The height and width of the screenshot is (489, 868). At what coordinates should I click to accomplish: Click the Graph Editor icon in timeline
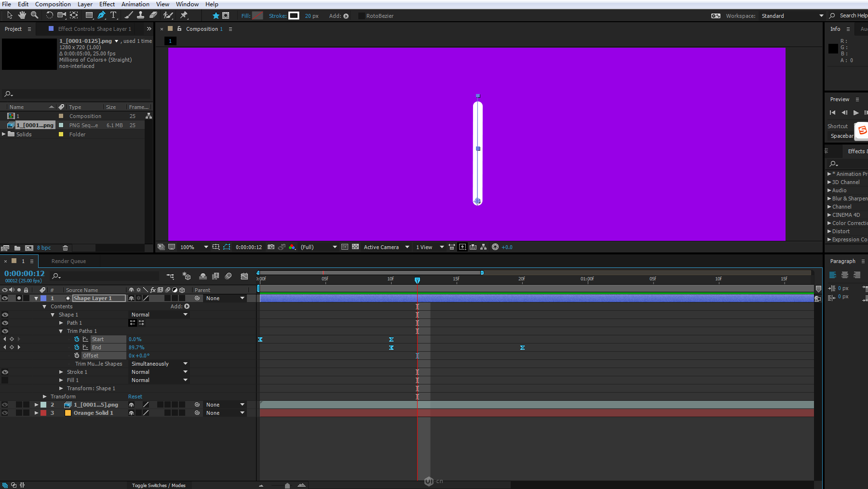pos(244,276)
